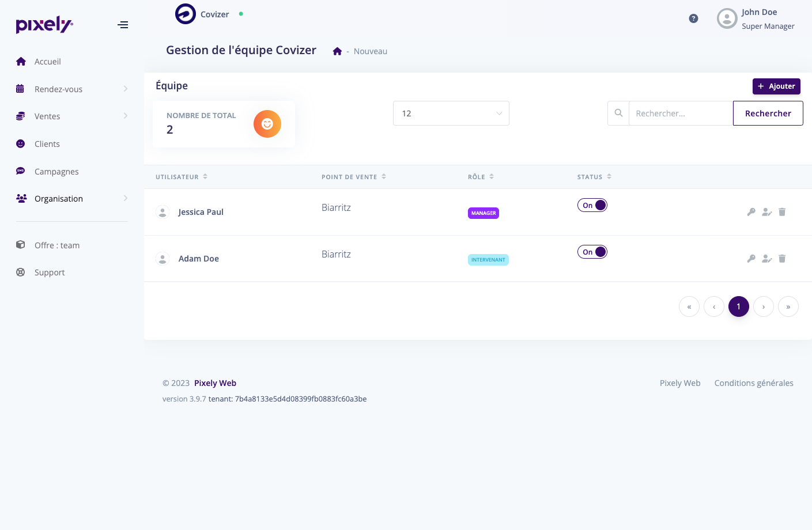Click the Jessica Paul name
The image size is (812, 530).
point(201,212)
